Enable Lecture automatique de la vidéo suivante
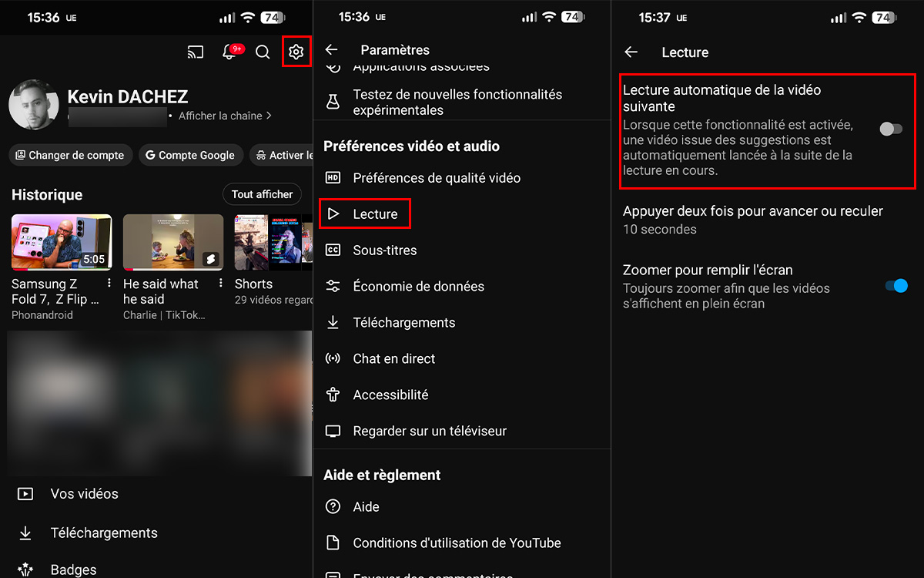Image resolution: width=924 pixels, height=578 pixels. 891,129
